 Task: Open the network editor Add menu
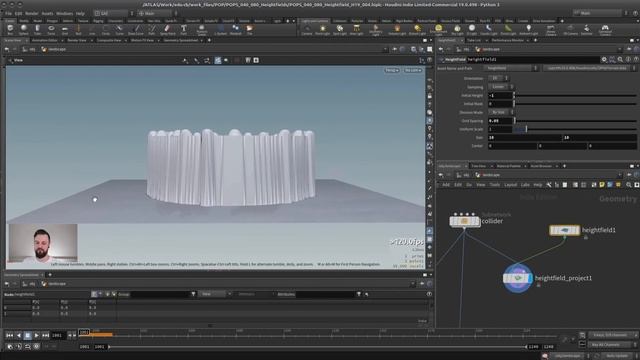[446, 185]
